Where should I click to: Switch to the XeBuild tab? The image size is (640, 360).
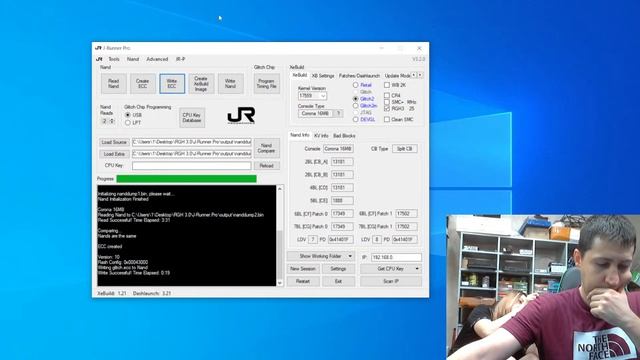pyautogui.click(x=300, y=76)
